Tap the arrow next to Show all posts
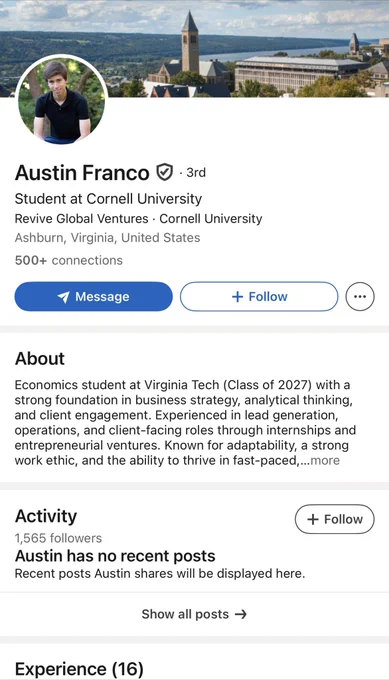389x680 pixels. (241, 614)
